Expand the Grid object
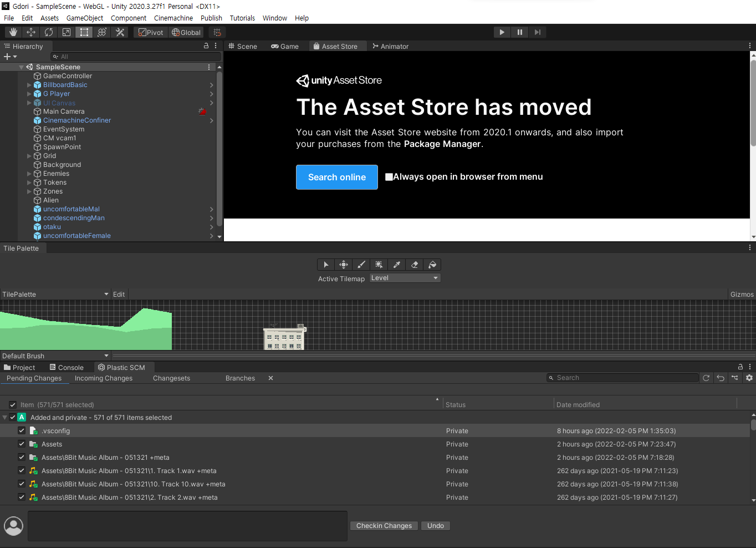Image resolution: width=756 pixels, height=548 pixels. (x=29, y=156)
